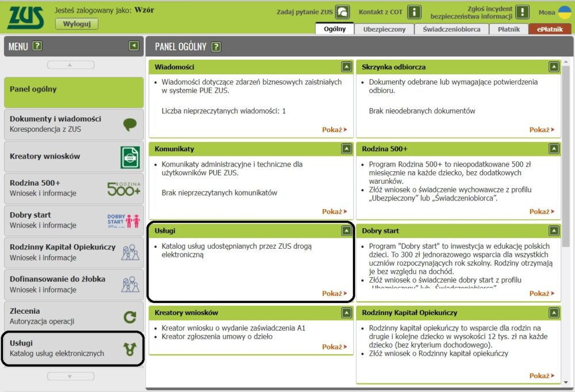
Task: Open the Zadaj pytanie ZUS chat icon
Action: (x=343, y=12)
